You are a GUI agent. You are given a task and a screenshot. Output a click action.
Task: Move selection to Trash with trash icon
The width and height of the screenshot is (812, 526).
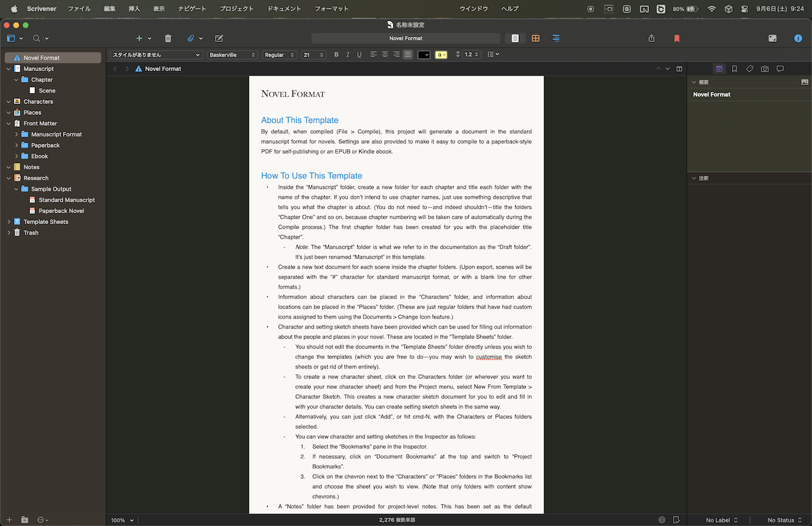168,38
